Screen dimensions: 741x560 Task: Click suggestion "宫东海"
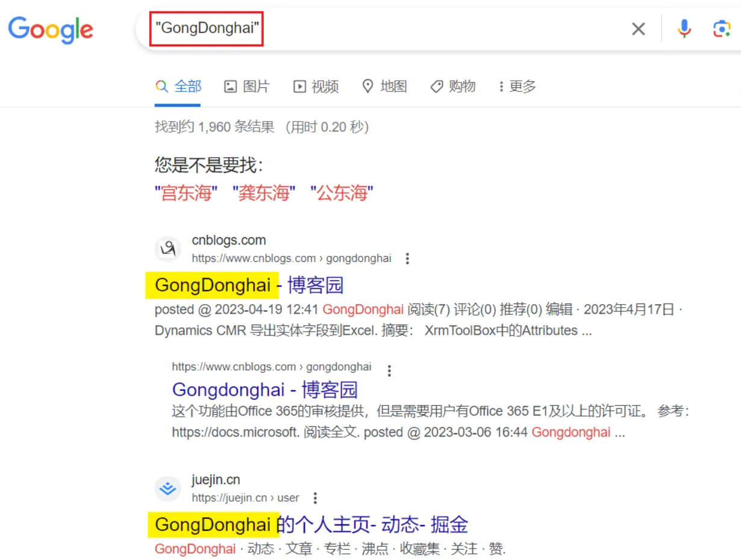(x=186, y=193)
